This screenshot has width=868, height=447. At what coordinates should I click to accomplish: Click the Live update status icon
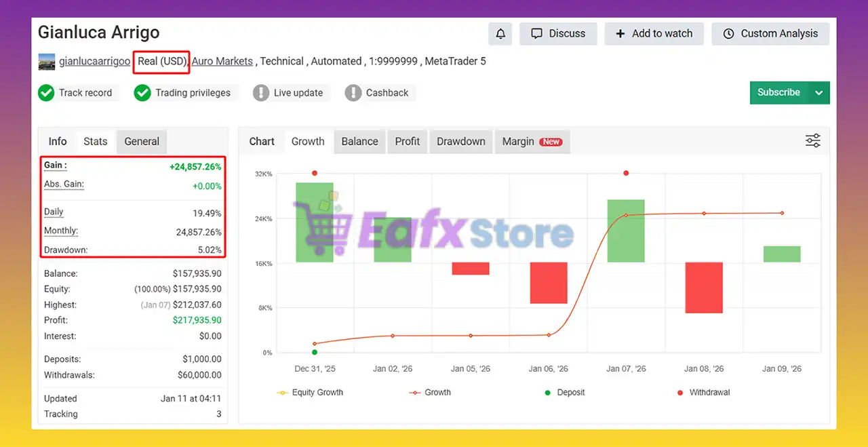pos(261,93)
